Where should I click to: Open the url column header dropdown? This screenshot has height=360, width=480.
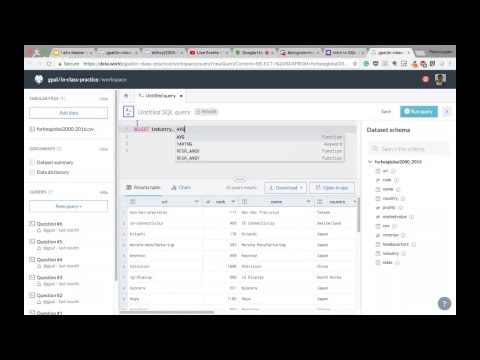(197, 201)
